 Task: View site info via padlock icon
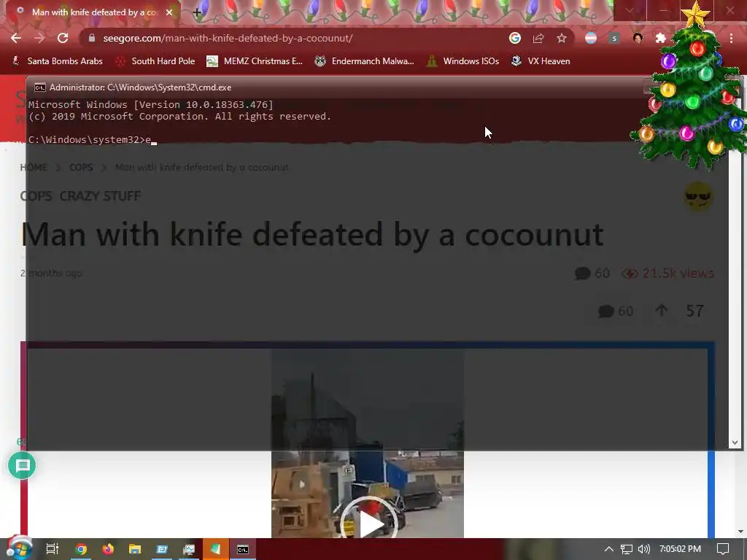pyautogui.click(x=92, y=38)
